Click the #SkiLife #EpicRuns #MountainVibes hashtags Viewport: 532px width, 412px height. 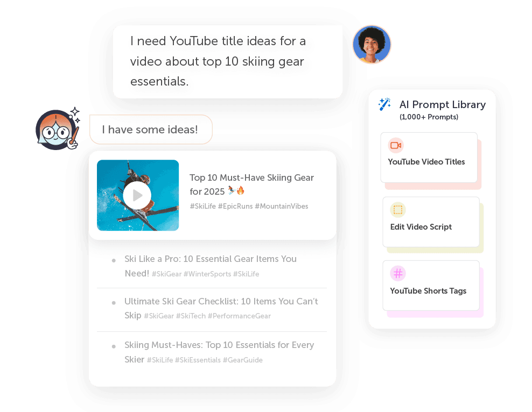(249, 206)
